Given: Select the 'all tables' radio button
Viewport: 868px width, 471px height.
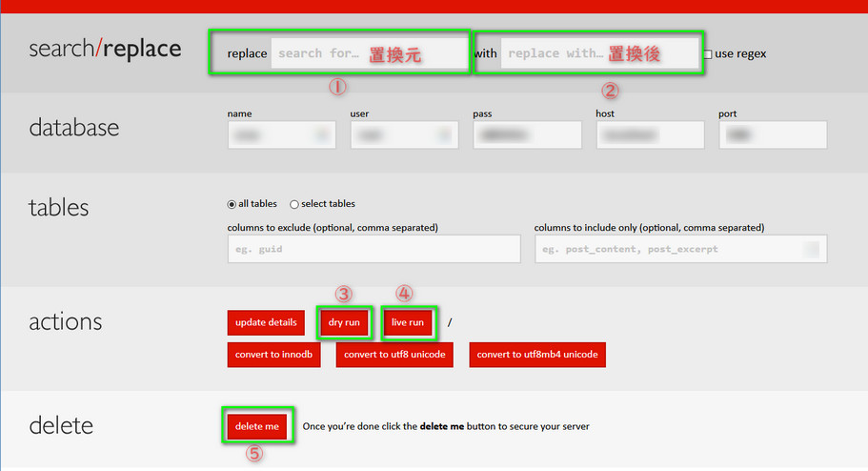Looking at the screenshot, I should coord(232,204).
